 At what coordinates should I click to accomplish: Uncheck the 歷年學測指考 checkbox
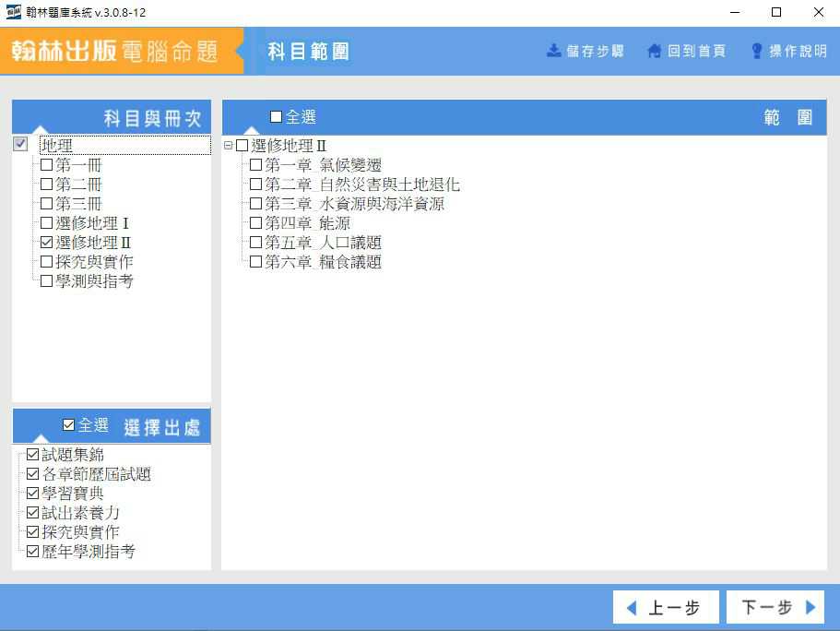coord(32,551)
